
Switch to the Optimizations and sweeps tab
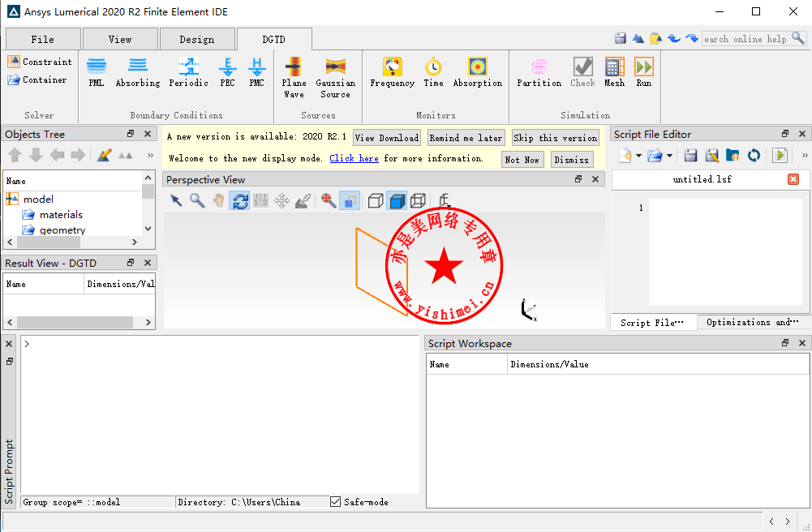point(753,322)
